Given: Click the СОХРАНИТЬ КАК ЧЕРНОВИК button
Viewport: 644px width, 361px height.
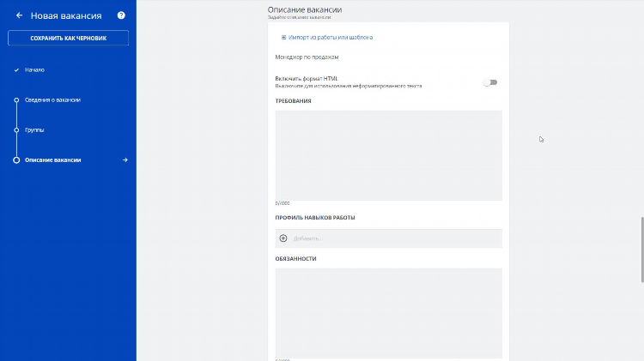Looking at the screenshot, I should pos(68,38).
